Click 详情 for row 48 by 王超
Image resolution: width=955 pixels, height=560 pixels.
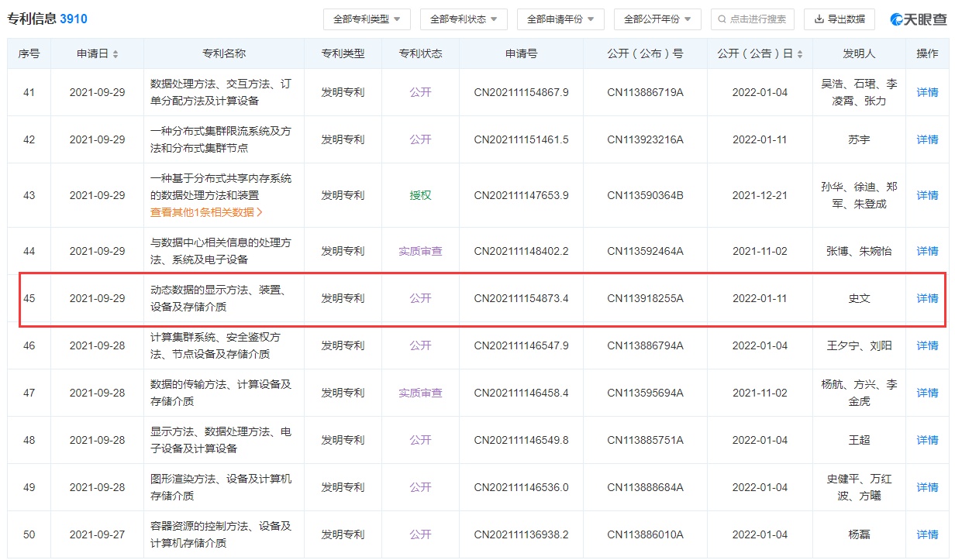point(927,440)
